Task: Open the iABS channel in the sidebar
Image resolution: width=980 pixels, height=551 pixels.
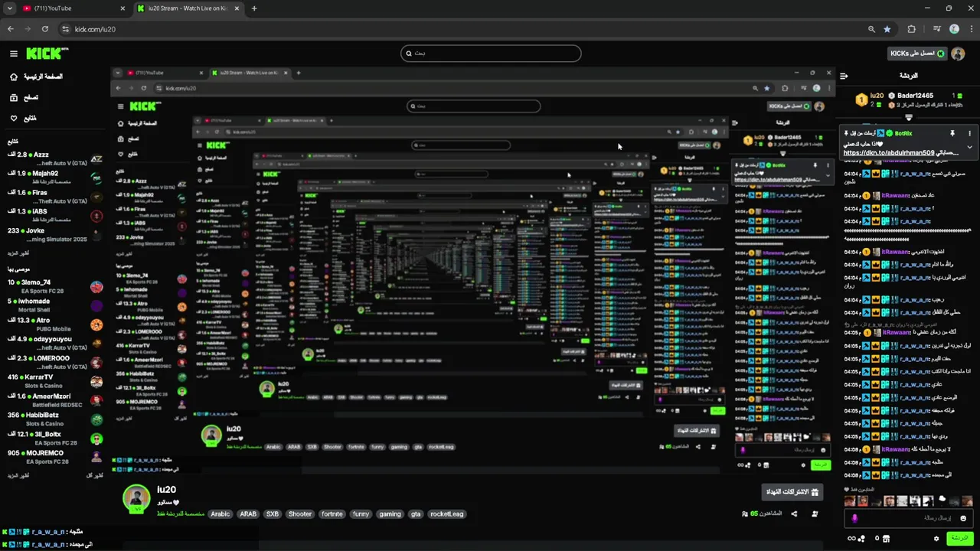Action: 54,216
